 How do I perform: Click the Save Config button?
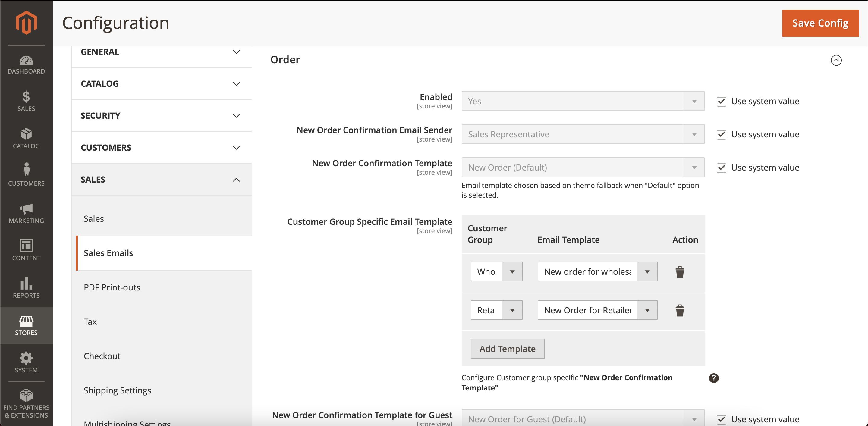[x=820, y=23]
